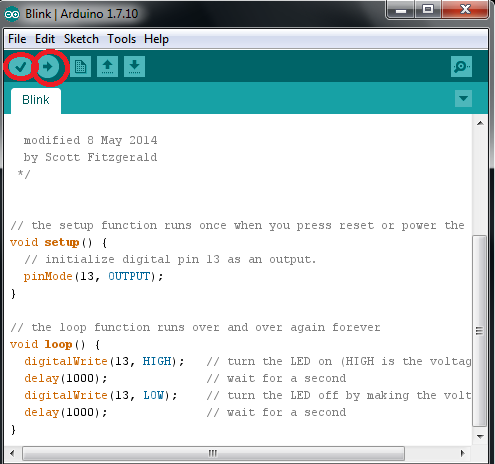The height and width of the screenshot is (464, 495).
Task: Click the vertical scrollbar down arrow
Action: 480,436
